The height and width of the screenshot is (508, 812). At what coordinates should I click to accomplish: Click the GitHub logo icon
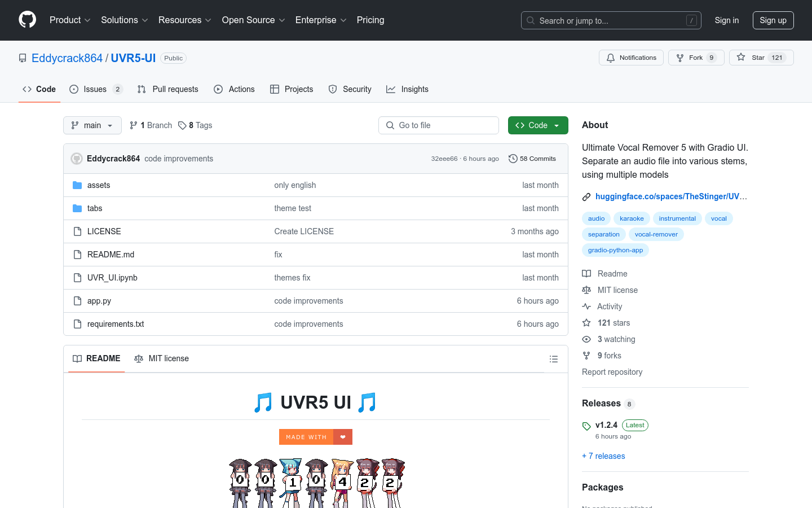(x=27, y=20)
